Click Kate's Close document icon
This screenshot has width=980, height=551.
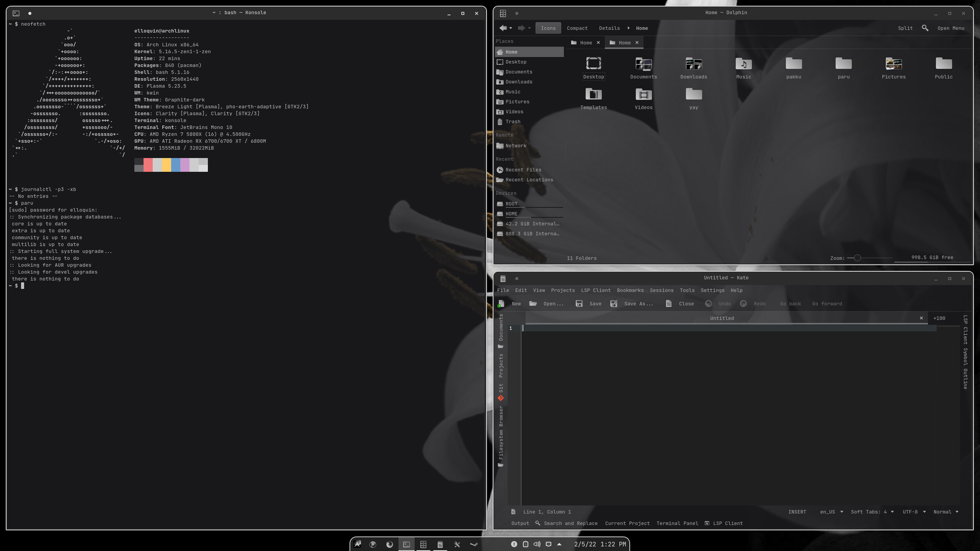click(x=668, y=304)
